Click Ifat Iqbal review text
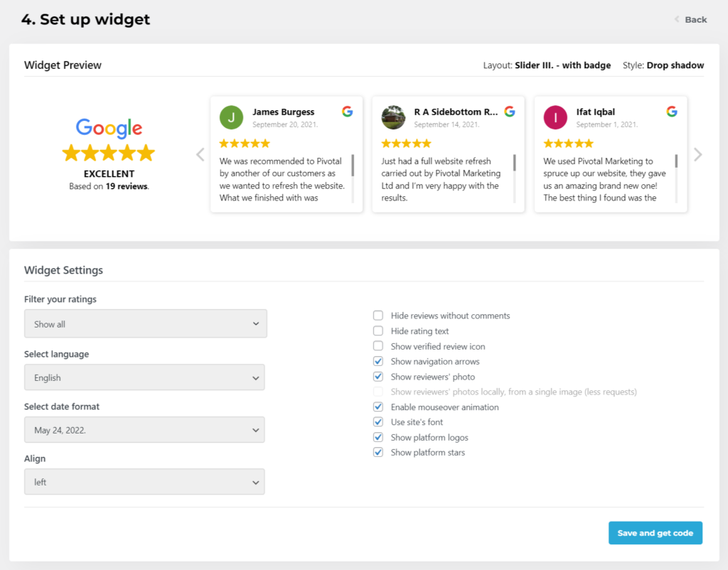The width and height of the screenshot is (728, 570). pyautogui.click(x=604, y=179)
